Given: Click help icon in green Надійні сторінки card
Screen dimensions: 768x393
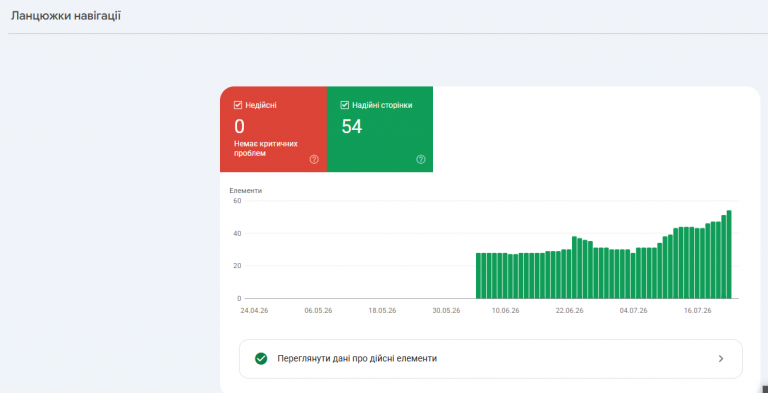Looking at the screenshot, I should (x=421, y=159).
